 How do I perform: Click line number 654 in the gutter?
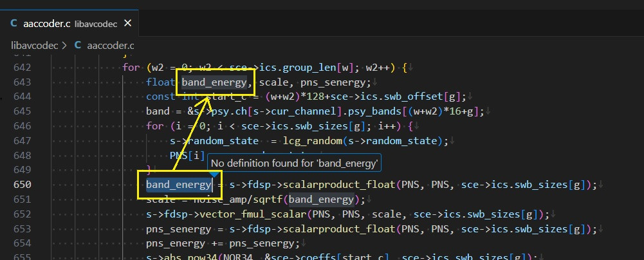tap(22, 243)
